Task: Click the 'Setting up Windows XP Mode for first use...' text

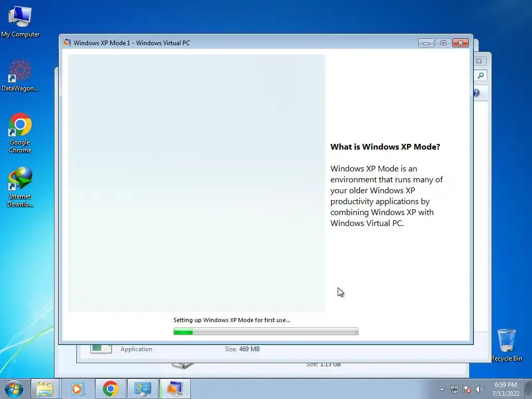Action: click(x=232, y=320)
